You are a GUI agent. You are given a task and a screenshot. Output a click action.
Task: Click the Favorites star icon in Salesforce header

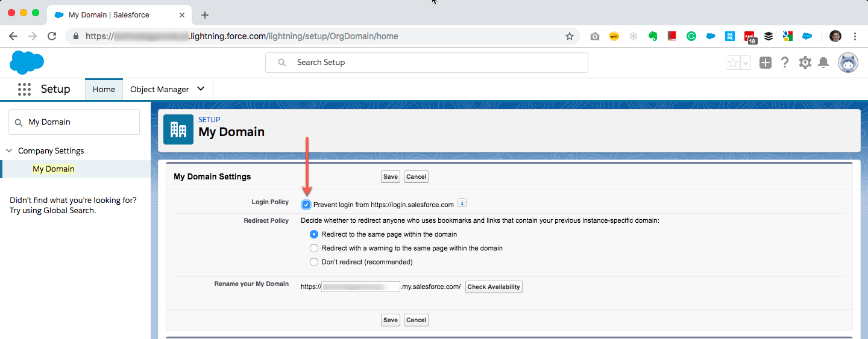point(732,63)
